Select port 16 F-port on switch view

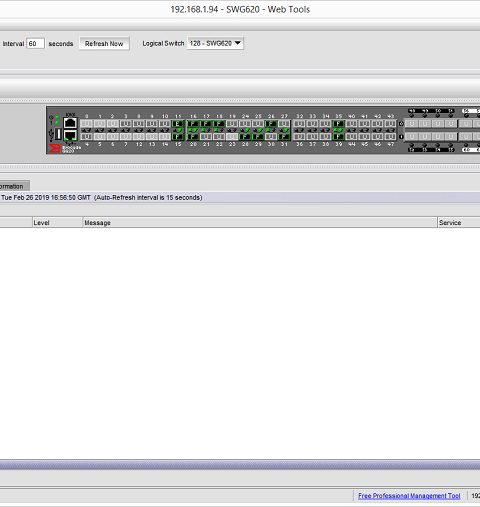click(193, 124)
